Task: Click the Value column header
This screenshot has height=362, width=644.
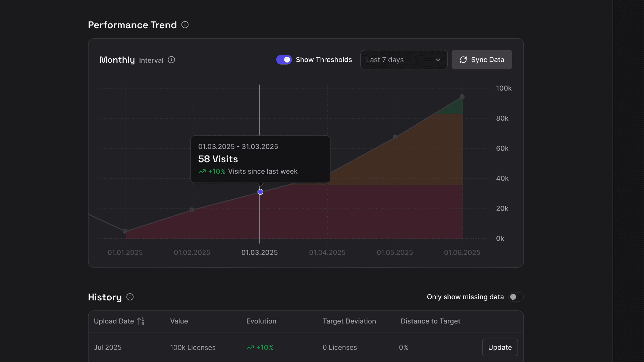Action: point(179,321)
